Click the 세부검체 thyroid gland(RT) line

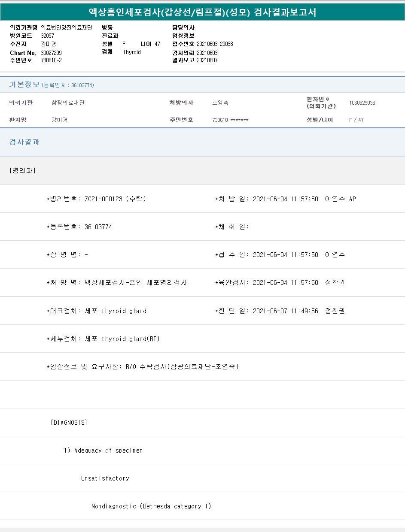[103, 339]
